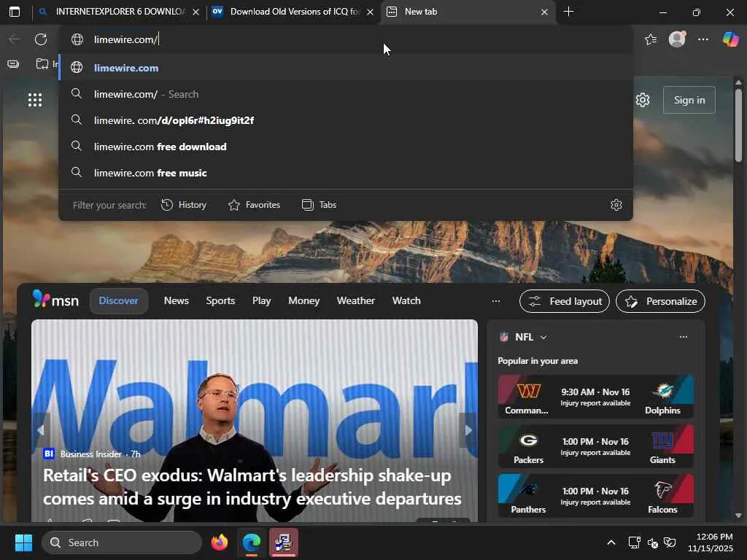Viewport: 747px width, 560px height.
Task: Launch the Copilot icon in the toolbar
Action: (x=730, y=39)
